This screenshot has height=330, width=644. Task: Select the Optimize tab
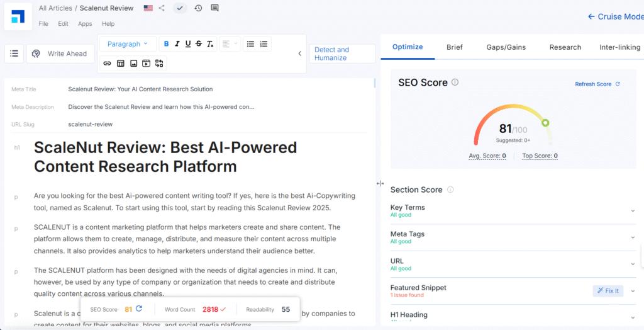[408, 47]
